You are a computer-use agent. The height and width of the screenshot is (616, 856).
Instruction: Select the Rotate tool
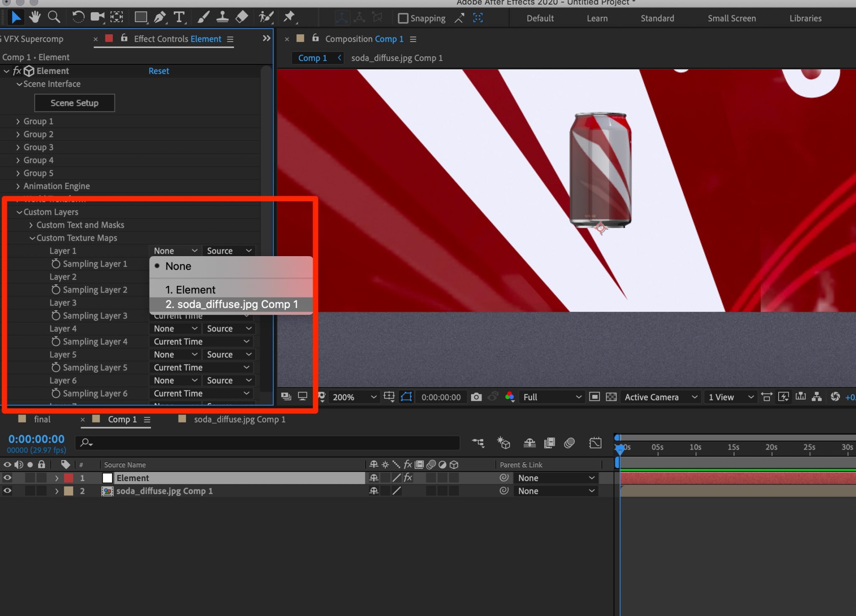click(78, 17)
